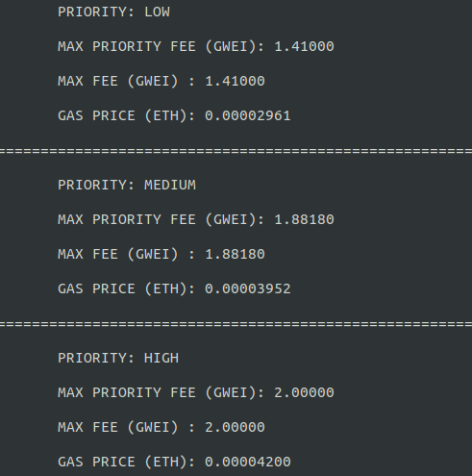
Task: Click the PRIORITY: HIGH line
Action: [118, 359]
